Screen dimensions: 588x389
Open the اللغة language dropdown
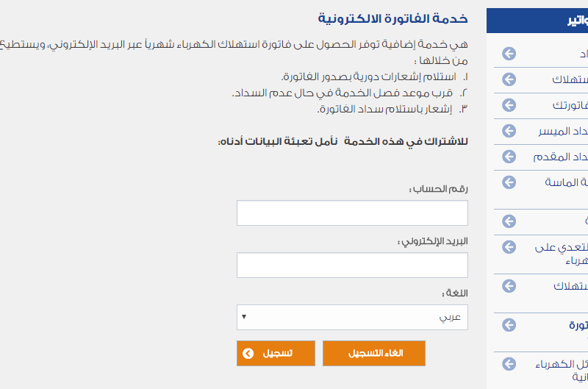tap(352, 318)
